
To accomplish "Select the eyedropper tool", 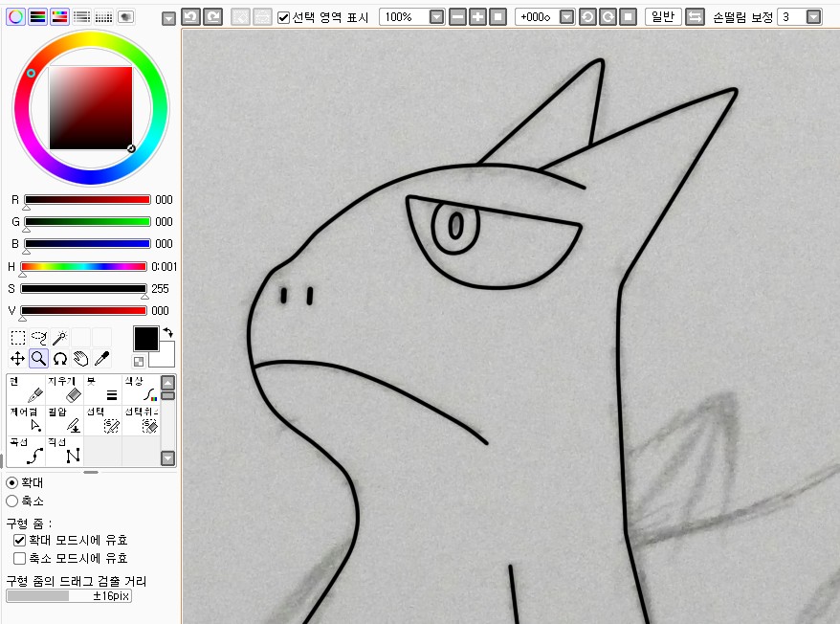I will pyautogui.click(x=101, y=359).
